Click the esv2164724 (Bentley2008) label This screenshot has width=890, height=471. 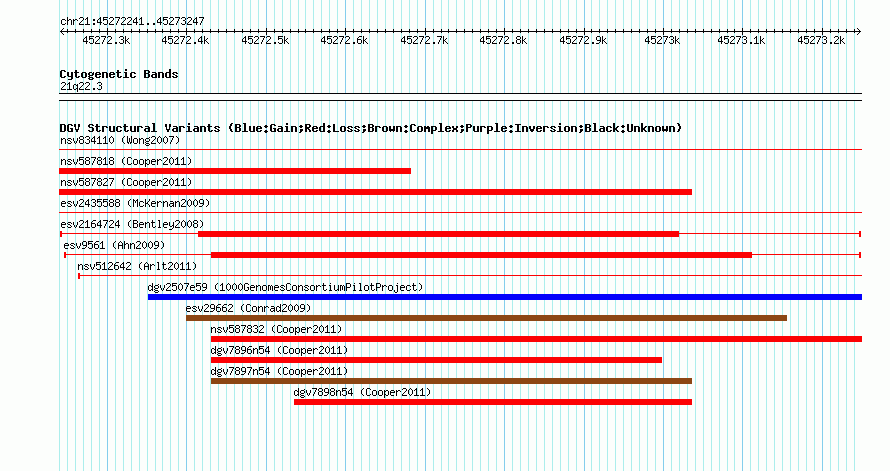(x=132, y=224)
